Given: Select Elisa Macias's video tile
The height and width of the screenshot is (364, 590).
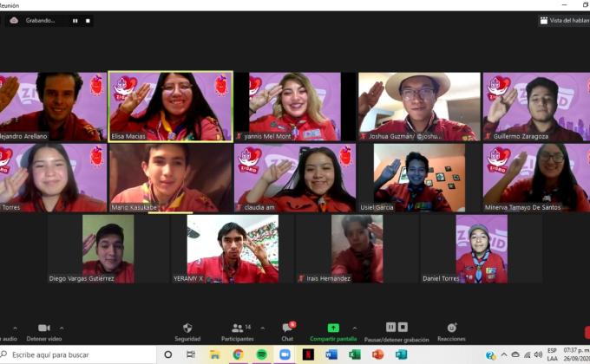Looking at the screenshot, I should point(170,106).
